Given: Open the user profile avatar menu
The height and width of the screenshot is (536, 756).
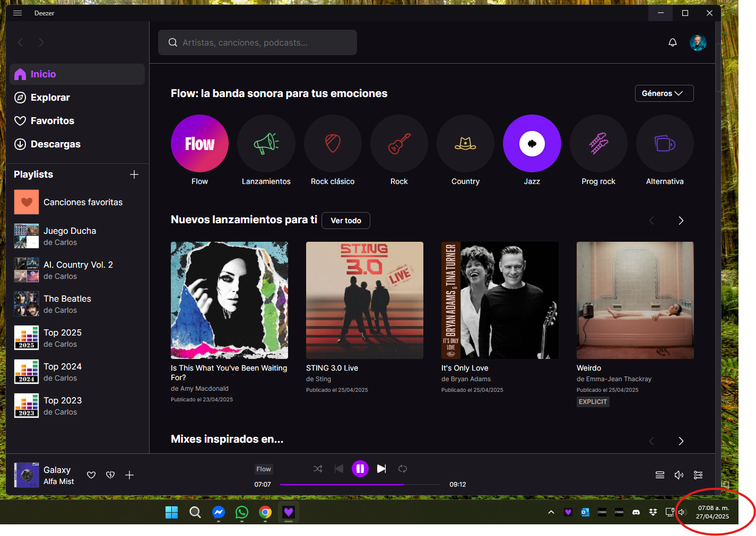Looking at the screenshot, I should 698,42.
